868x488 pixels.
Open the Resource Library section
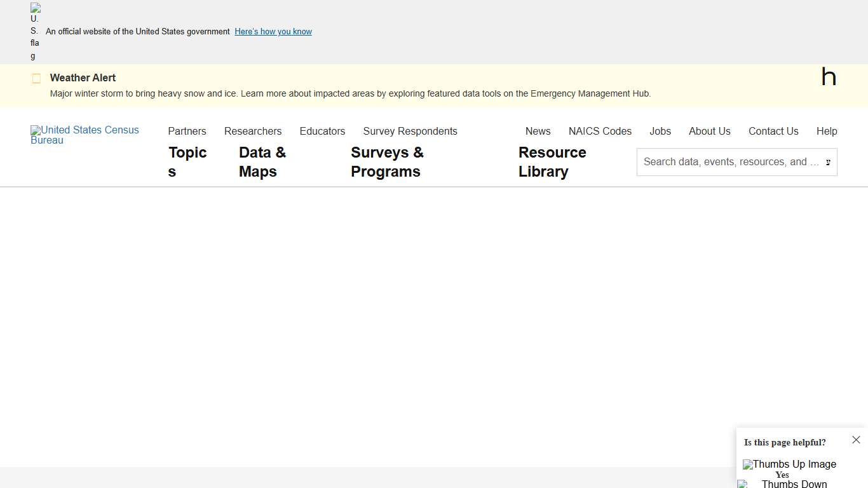552,161
